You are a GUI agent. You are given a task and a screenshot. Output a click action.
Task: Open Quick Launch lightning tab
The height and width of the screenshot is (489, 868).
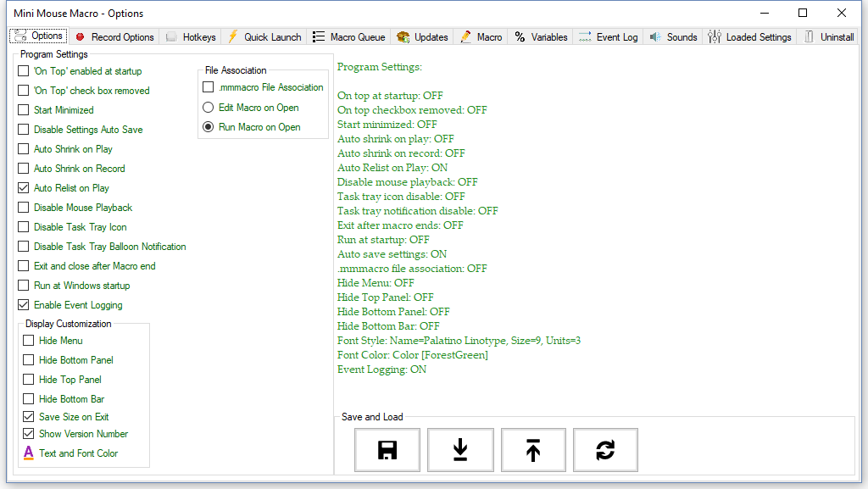(x=264, y=37)
